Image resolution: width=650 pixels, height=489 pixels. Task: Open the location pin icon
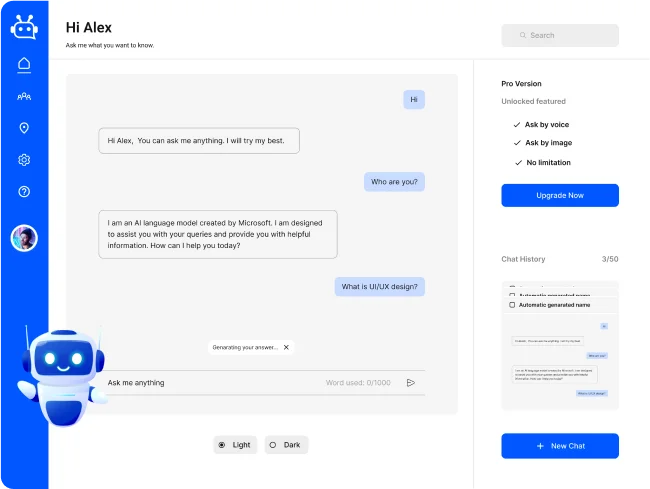click(24, 128)
